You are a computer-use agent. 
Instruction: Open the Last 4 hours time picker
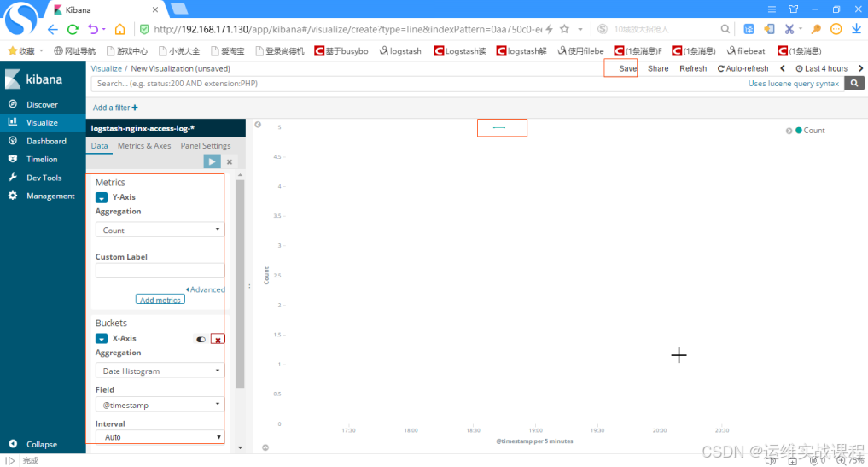pyautogui.click(x=822, y=68)
